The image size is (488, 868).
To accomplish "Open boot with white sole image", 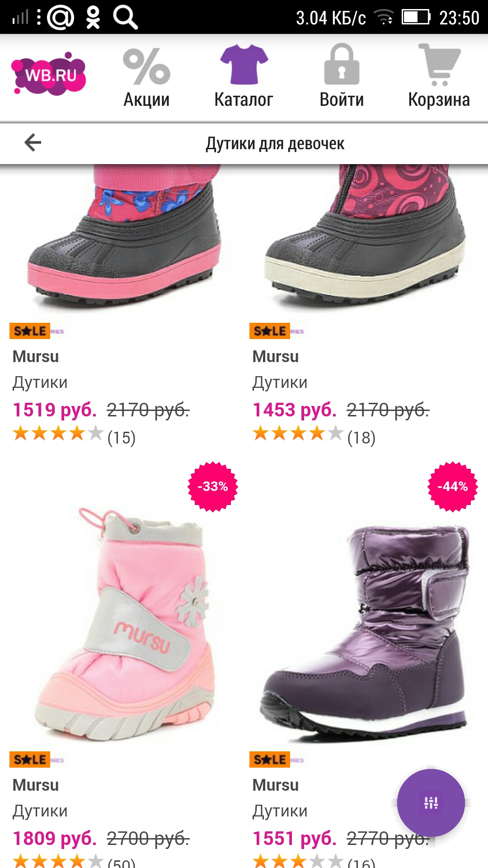I will [364, 237].
